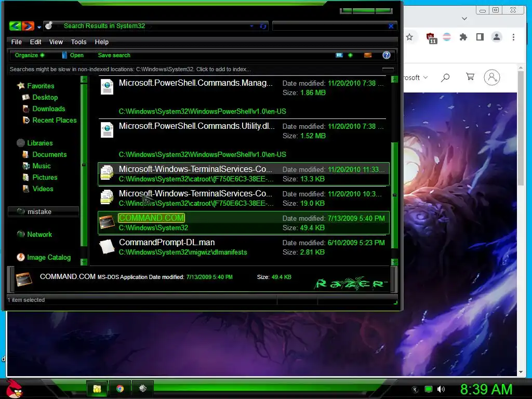Open the Tools menu

79,42
